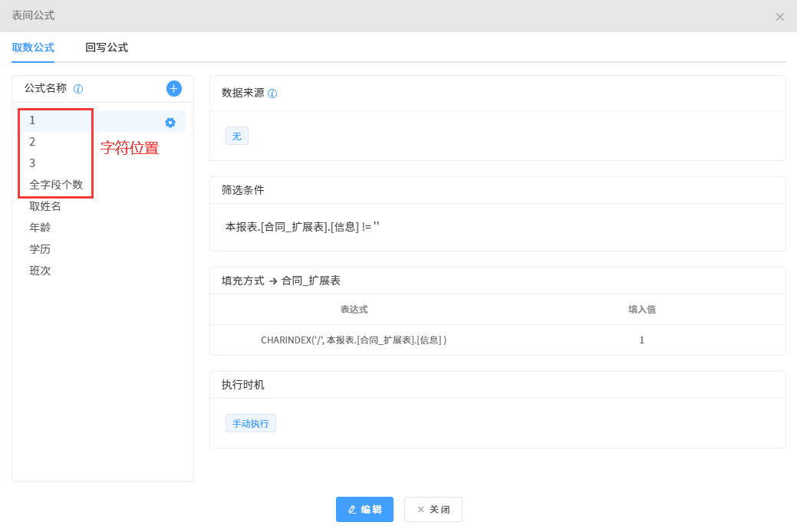Open the gear settings icon for formula 1

coord(170,123)
